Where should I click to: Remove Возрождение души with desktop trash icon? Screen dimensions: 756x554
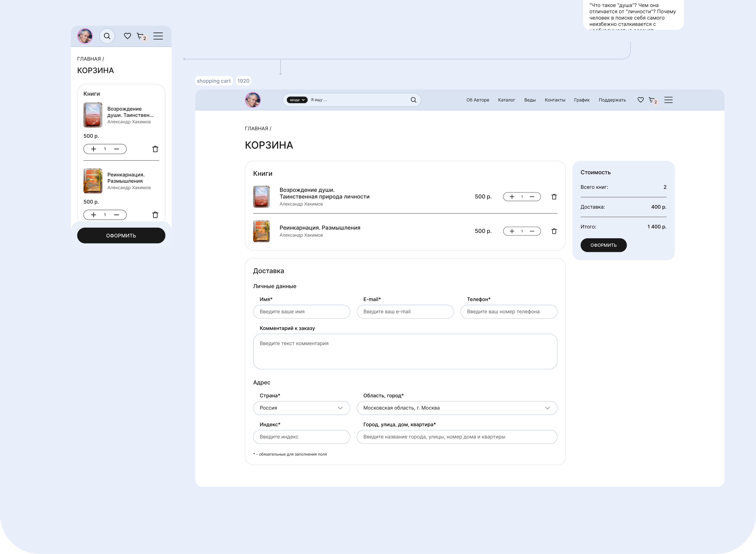tap(554, 197)
